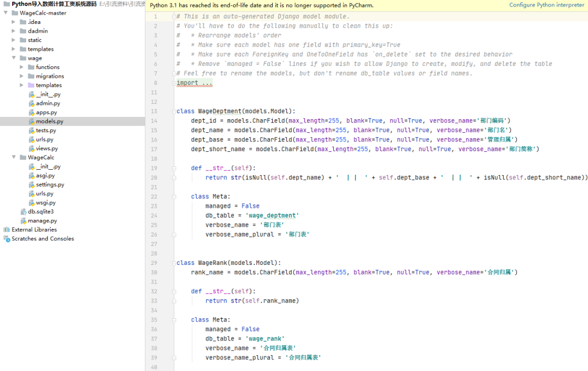The image size is (588, 371).
Task: Fold the __str__ method at line 19
Action: click(x=174, y=168)
